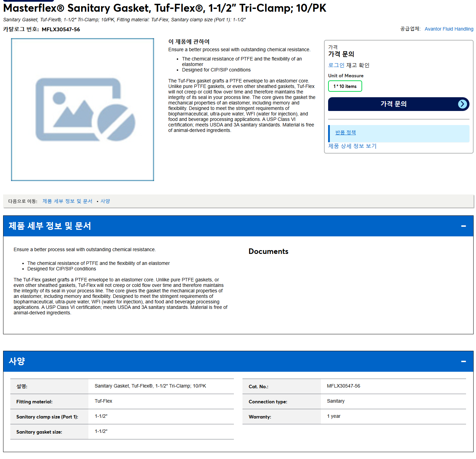
Task: Click the Unit of Measure label
Action: pos(346,76)
